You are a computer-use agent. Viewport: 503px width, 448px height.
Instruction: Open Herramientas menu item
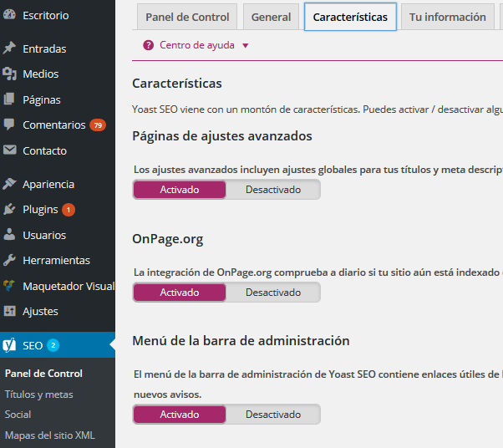click(58, 260)
